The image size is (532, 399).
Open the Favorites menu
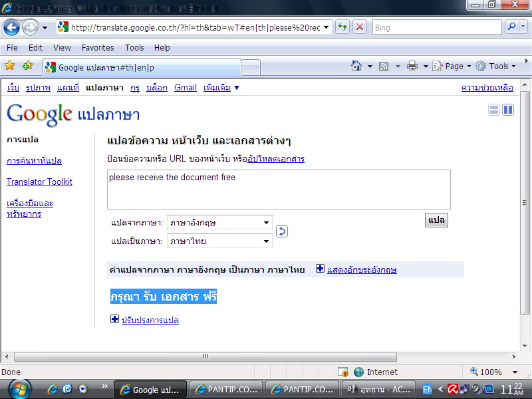98,47
